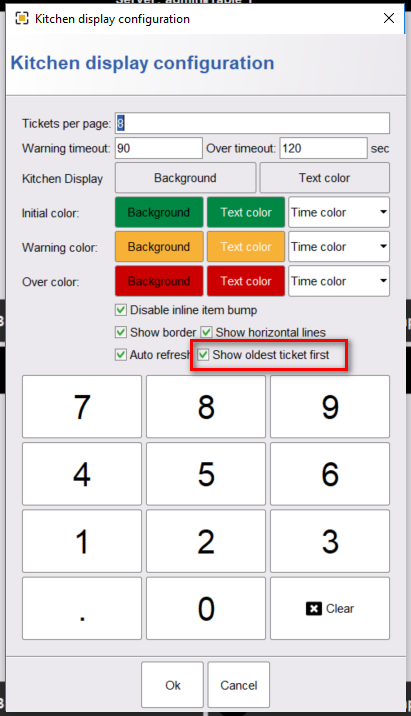Click the Over timeout field showing 120

click(323, 148)
